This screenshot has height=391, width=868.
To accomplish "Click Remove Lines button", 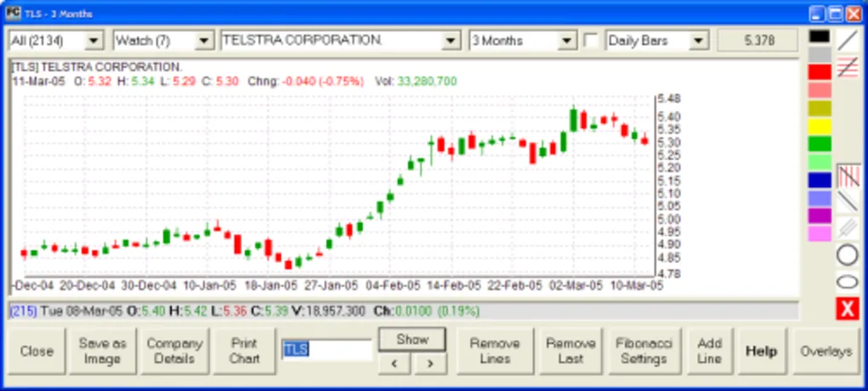I will click(x=495, y=351).
